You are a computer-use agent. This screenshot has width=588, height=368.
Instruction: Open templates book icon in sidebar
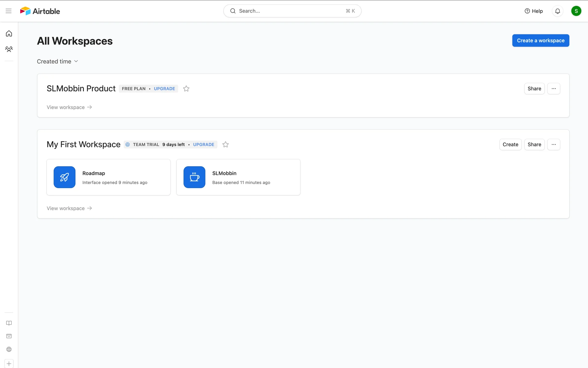pyautogui.click(x=9, y=323)
